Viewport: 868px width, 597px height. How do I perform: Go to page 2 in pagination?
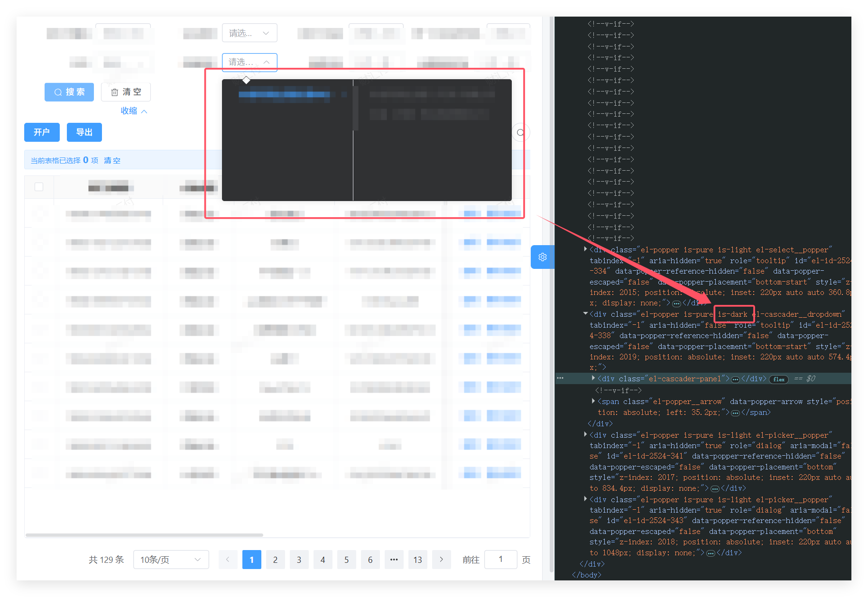275,560
